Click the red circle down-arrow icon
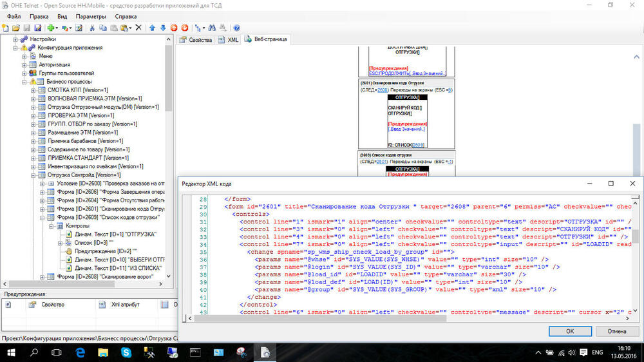This screenshot has height=362, width=644. pos(185,28)
